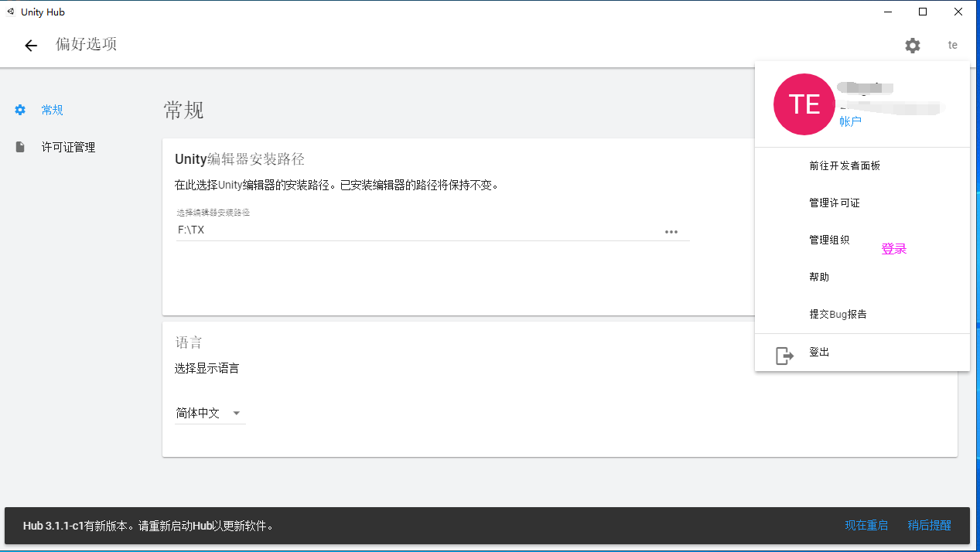Click the sign-out icon next to 登出
This screenshot has width=980, height=552.
tap(785, 356)
